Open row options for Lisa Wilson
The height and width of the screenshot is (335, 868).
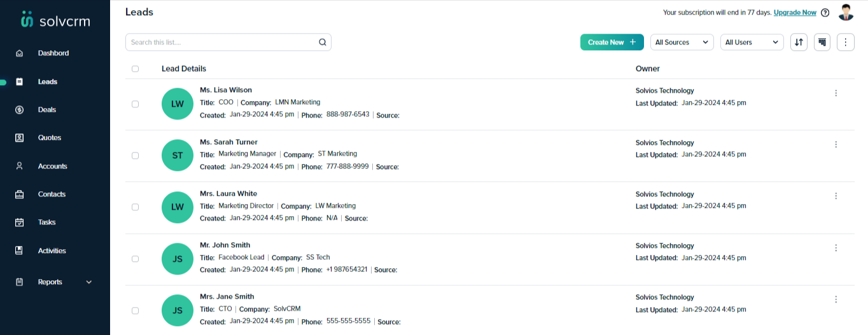point(836,93)
